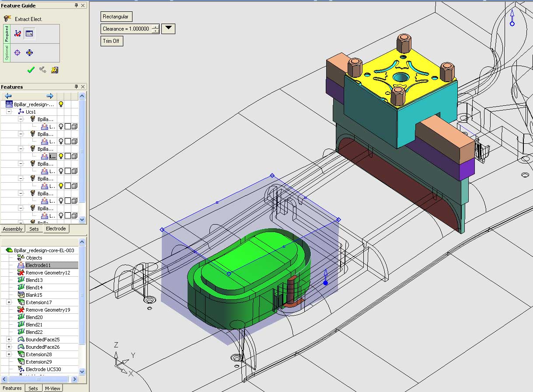Toggle the light bulb next to the highlighted L item
This screenshot has width=533, height=392.
tap(61, 156)
